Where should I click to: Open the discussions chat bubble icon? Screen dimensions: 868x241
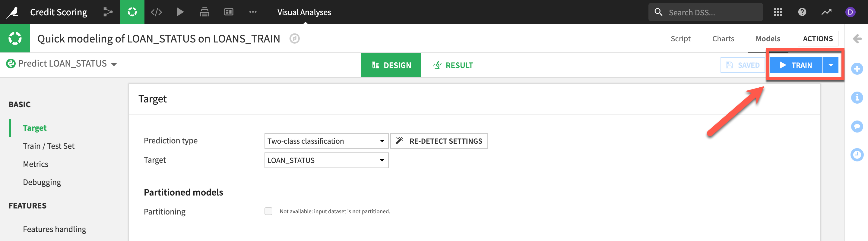(x=857, y=126)
